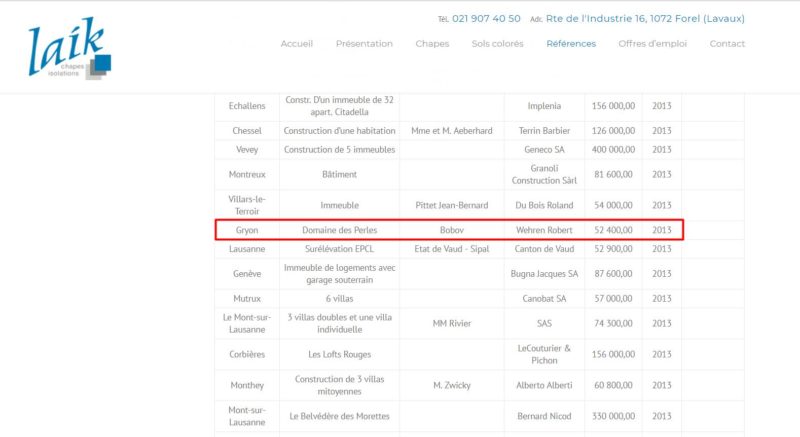Click the Gryon cell in highlighted row
The image size is (800, 437).
[246, 230]
